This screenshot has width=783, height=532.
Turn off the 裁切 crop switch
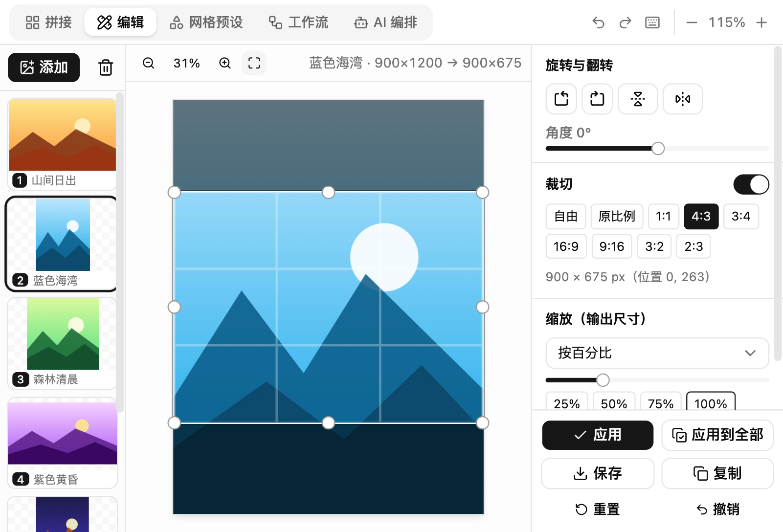point(751,184)
